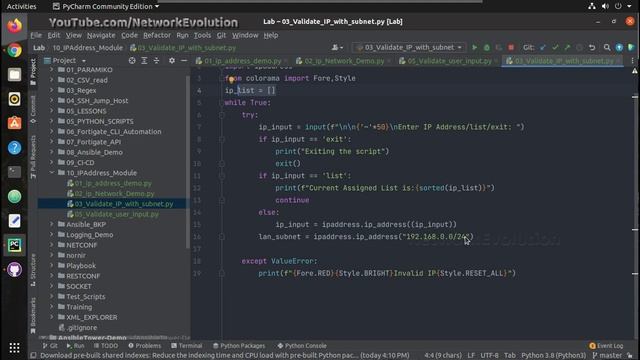Viewport: 640px width, 360px height.
Task: Toggle the Commit tool window side tab
Action: coord(33,110)
